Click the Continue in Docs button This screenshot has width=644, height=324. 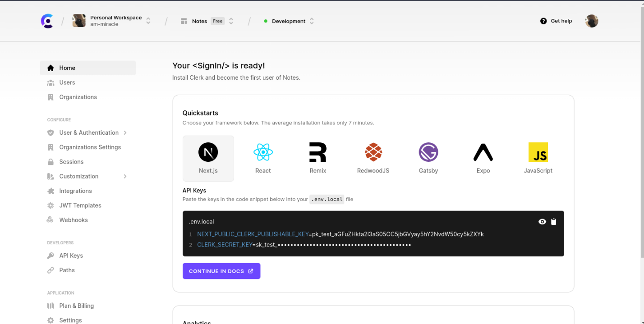click(x=221, y=271)
